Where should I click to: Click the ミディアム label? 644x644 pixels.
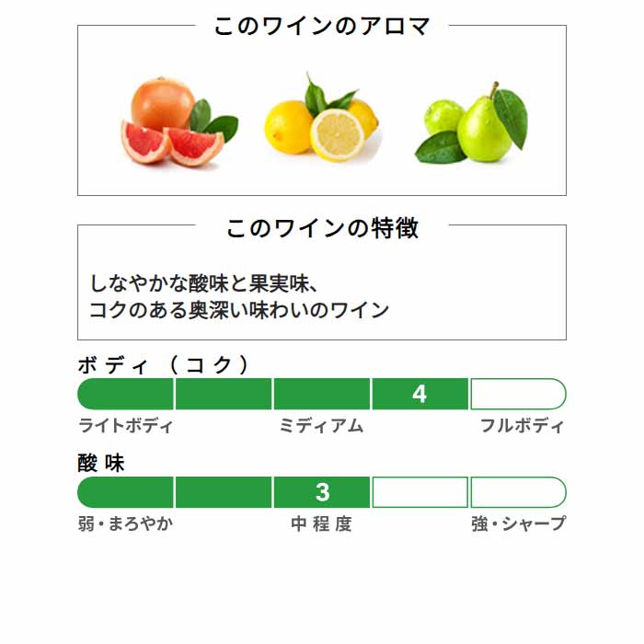point(322,425)
